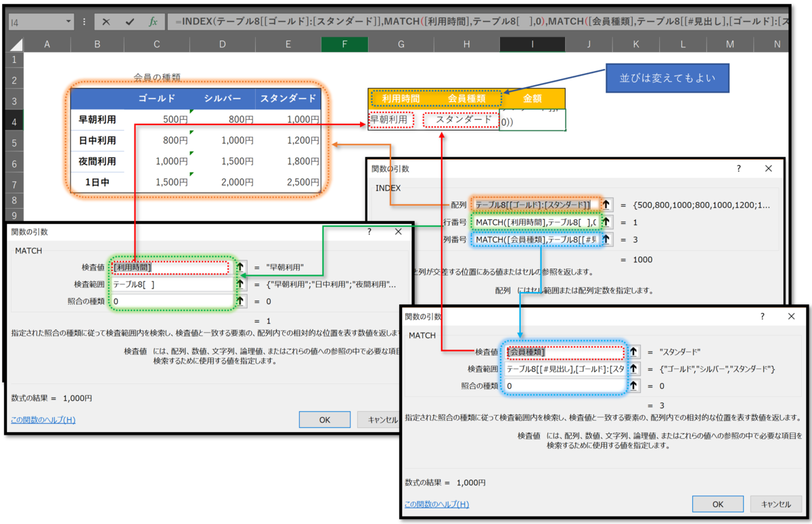Click the INDEX 列番号 input field
This screenshot has height=524, width=812.
535,239
